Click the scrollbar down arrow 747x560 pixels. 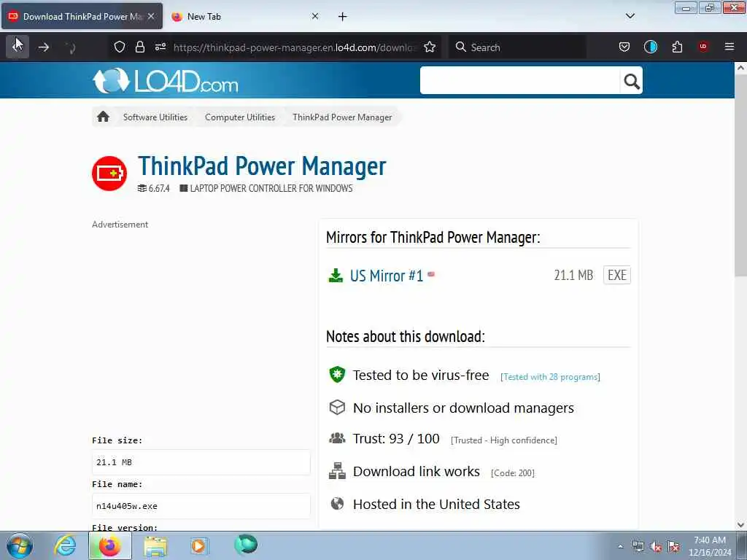pos(740,525)
